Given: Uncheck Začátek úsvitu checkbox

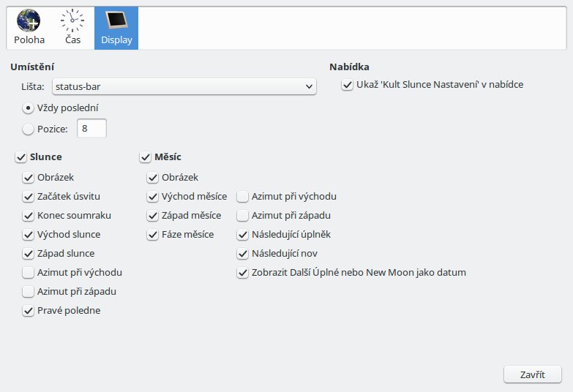Looking at the screenshot, I should point(28,197).
